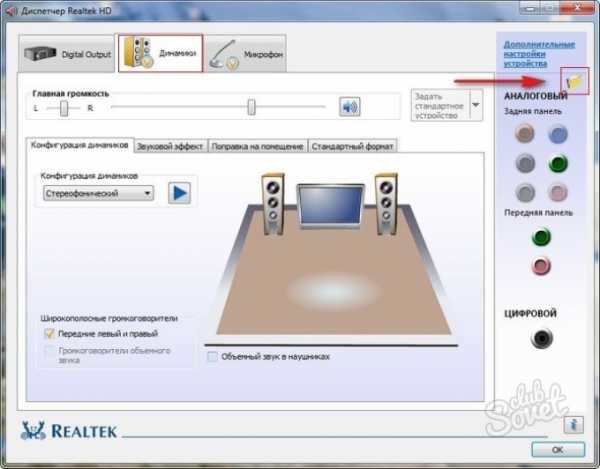Mute the main volume speaker button
Viewport: 600px width, 469px height.
pos(350,107)
